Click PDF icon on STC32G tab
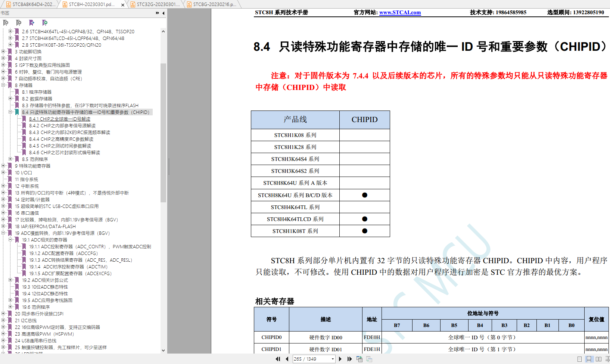The height and width of the screenshot is (364, 610). pos(133,4)
